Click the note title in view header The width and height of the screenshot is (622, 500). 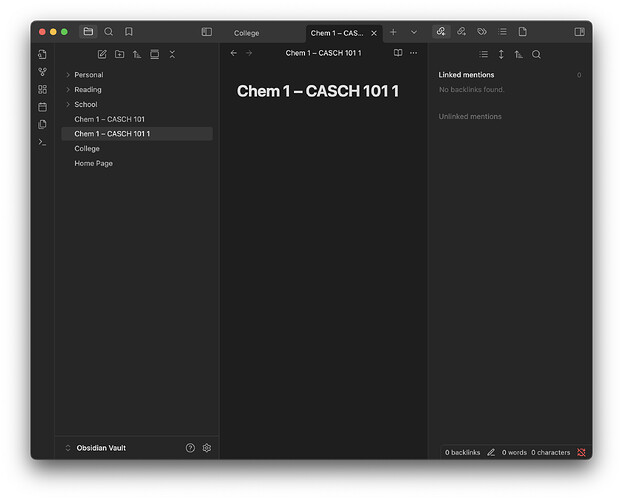click(x=323, y=53)
